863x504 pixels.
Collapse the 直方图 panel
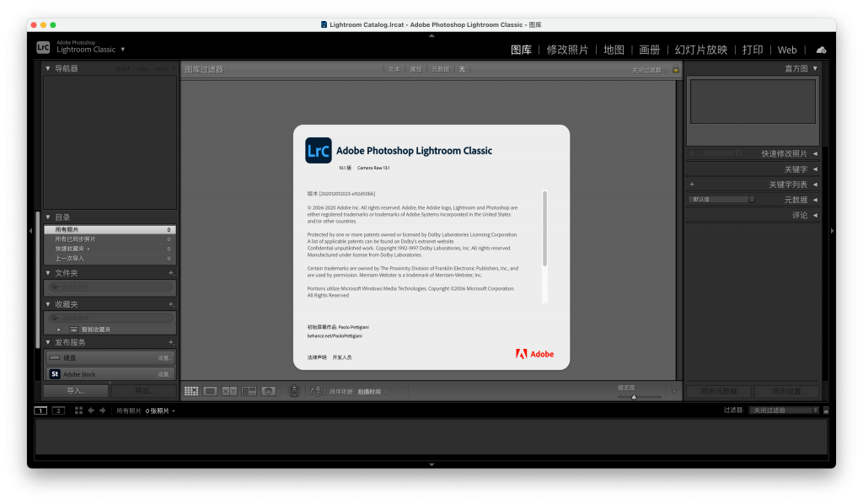[815, 69]
